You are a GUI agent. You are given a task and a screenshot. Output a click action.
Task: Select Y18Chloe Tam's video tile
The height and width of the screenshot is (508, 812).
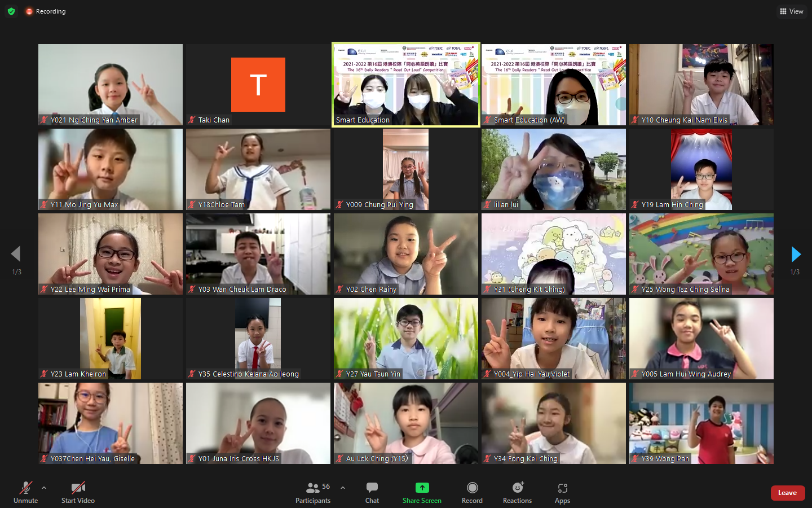(258, 169)
